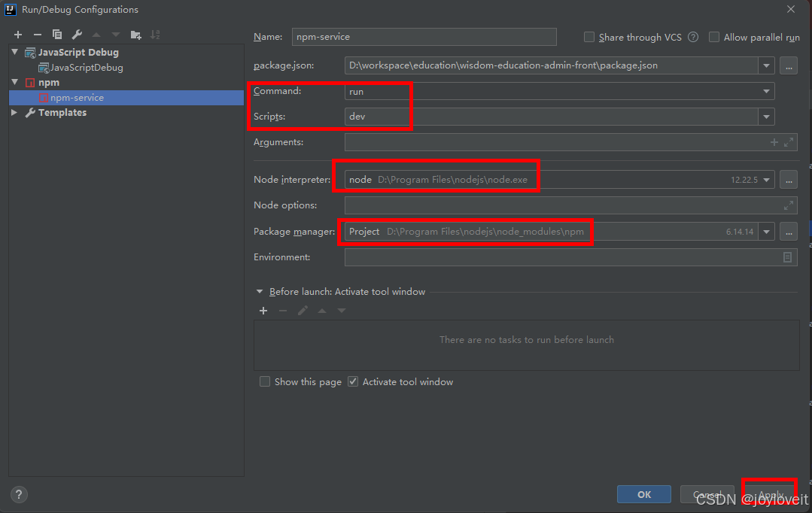Click the OK button
812x513 pixels.
tap(643, 494)
